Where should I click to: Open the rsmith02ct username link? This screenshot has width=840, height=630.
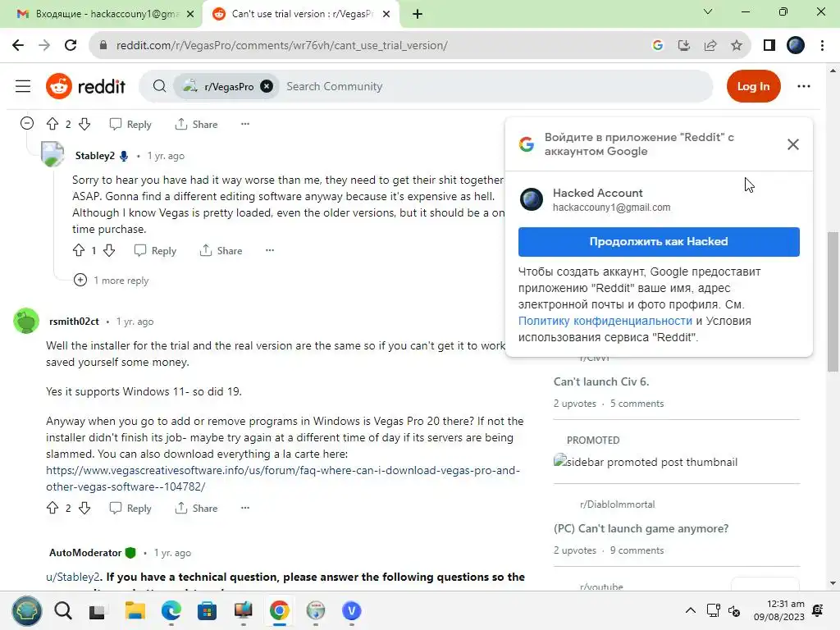74,322
